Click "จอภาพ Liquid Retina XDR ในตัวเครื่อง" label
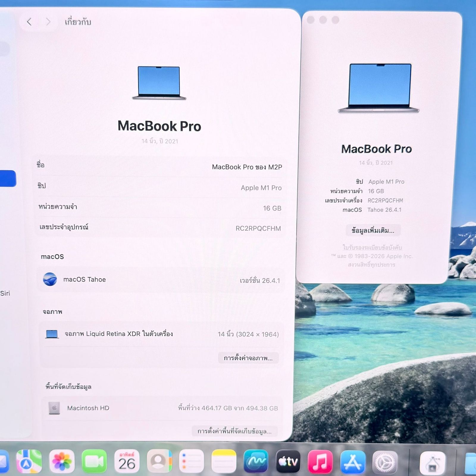476x476 pixels. 119,334
